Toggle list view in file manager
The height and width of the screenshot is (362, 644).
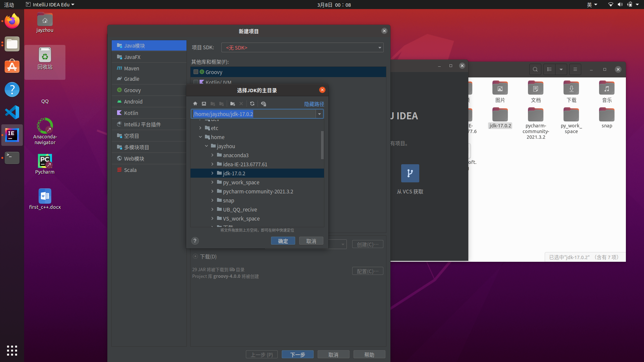(549, 69)
